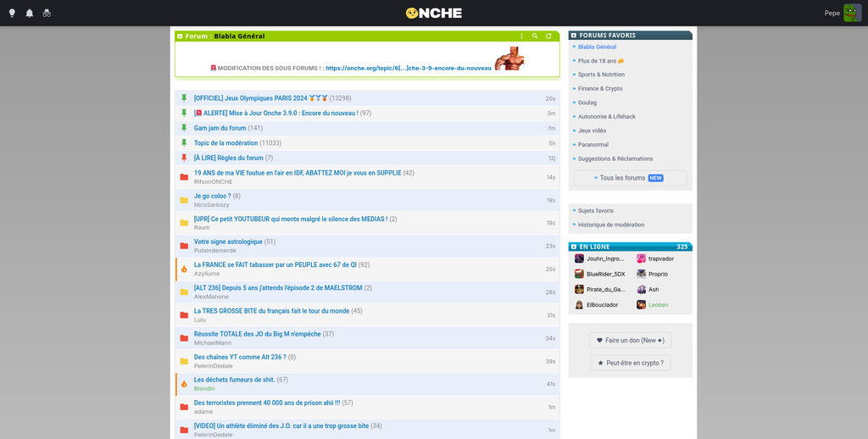
Task: Collapse the Forums Favoris panel
Action: [x=574, y=36]
